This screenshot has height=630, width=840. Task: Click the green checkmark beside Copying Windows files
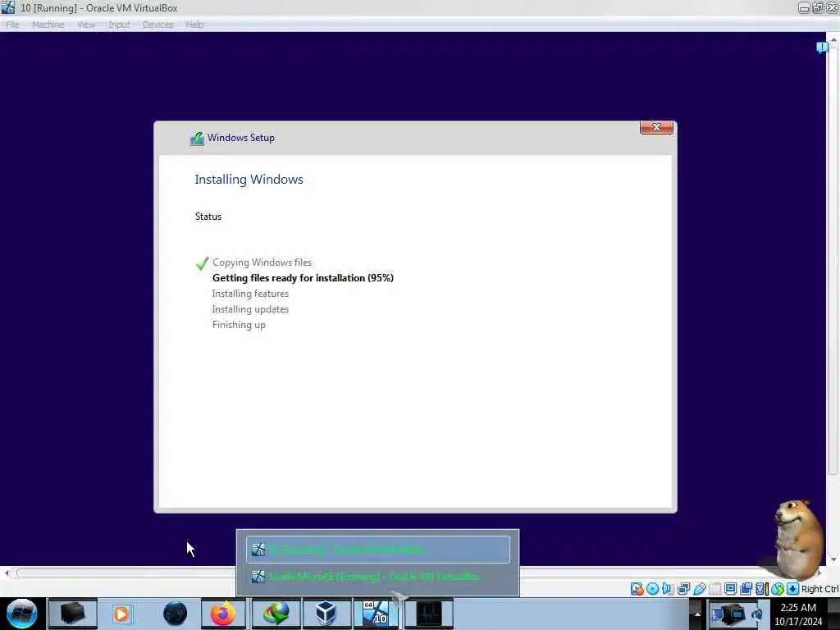[x=202, y=263]
